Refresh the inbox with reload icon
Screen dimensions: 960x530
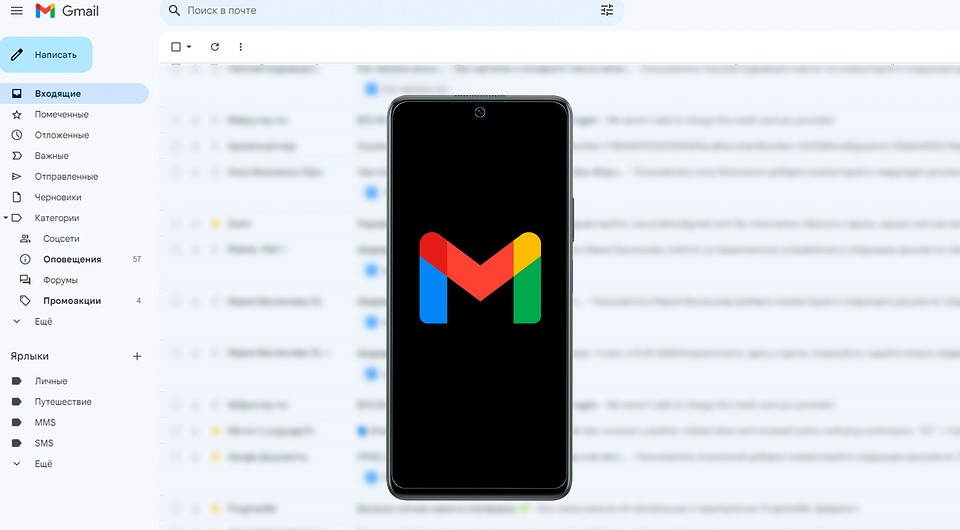pyautogui.click(x=215, y=47)
